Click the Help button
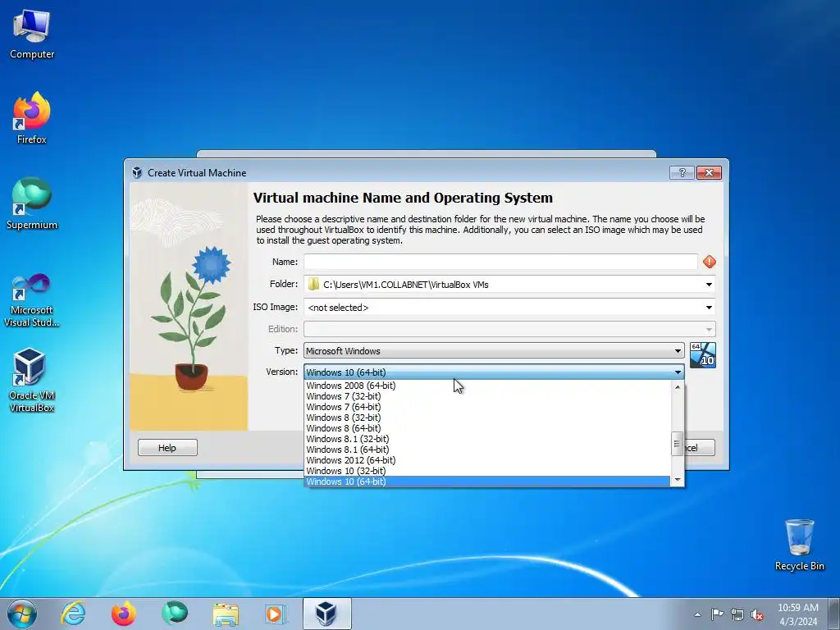 pos(167,447)
